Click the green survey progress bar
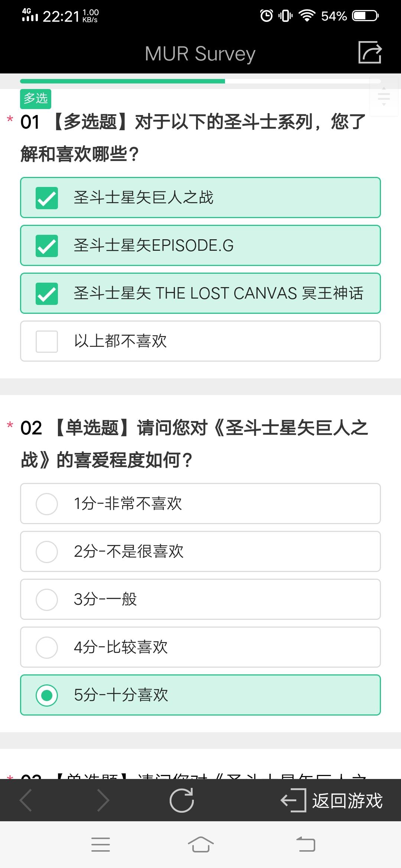Screen dimensions: 401x868 coord(123,81)
